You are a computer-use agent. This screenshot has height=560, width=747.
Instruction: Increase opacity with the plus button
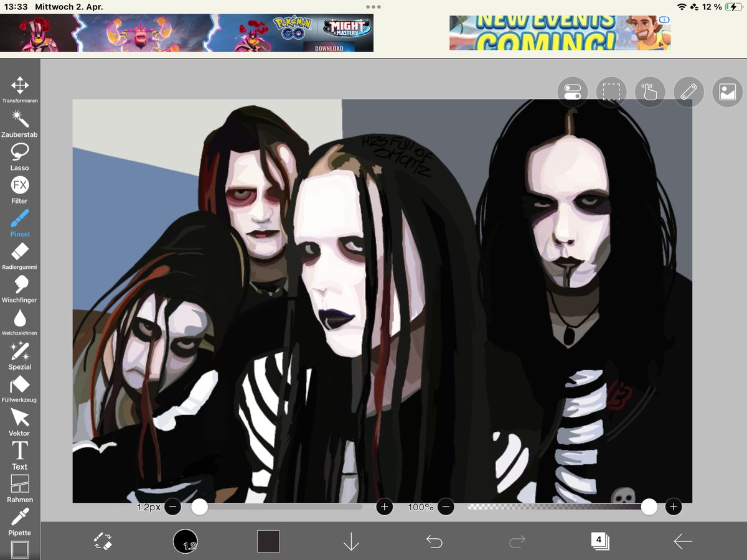click(673, 507)
